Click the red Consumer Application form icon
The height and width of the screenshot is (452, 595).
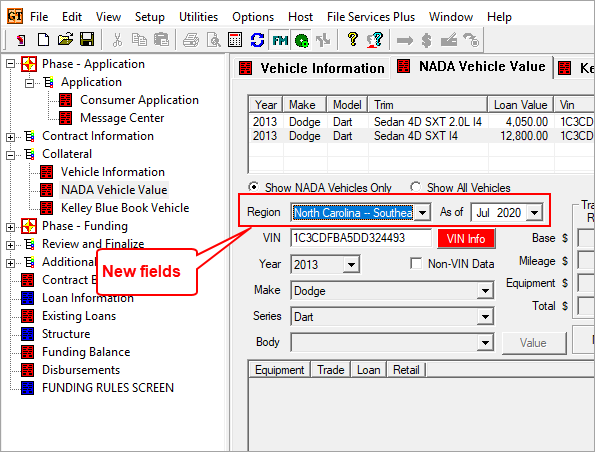click(66, 100)
